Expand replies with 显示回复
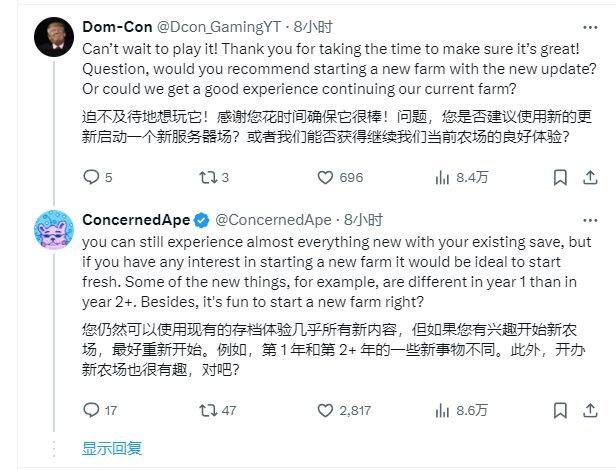616x470 pixels. point(112,448)
